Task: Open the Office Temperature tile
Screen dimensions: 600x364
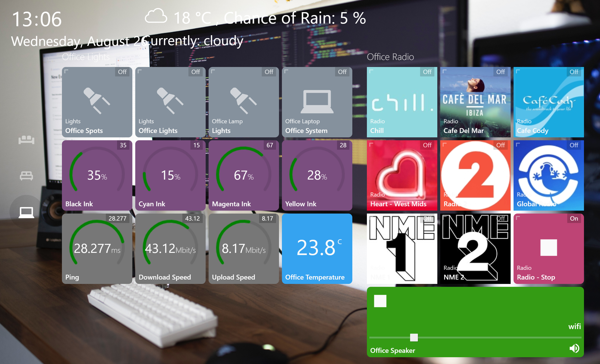Action: click(x=317, y=248)
